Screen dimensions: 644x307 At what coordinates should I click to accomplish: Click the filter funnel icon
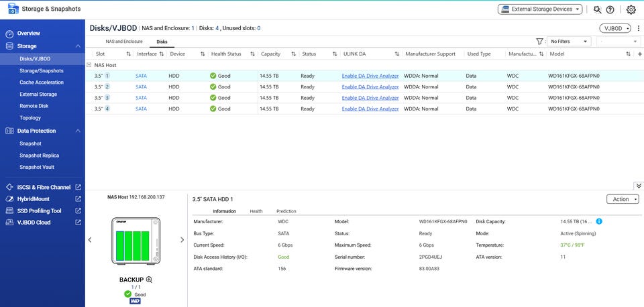539,42
